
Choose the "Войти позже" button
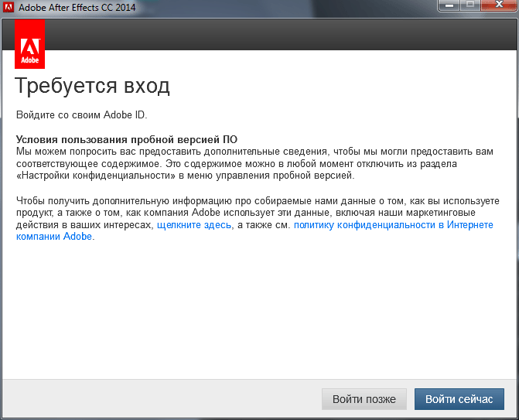(364, 399)
